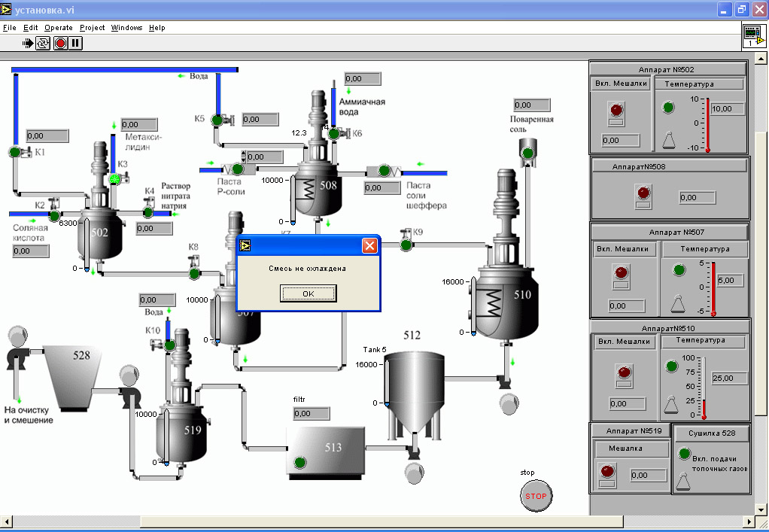Click the horizontal scrollbar thumb

tap(381, 521)
